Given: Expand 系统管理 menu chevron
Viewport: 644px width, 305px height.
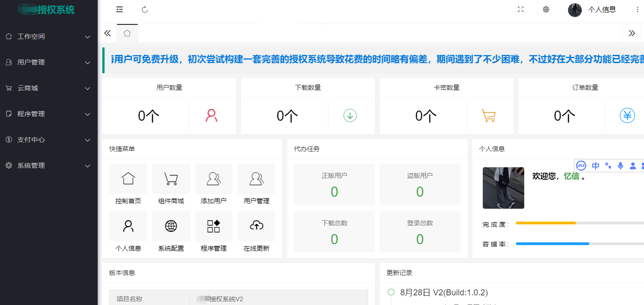Looking at the screenshot, I should coord(88,166).
